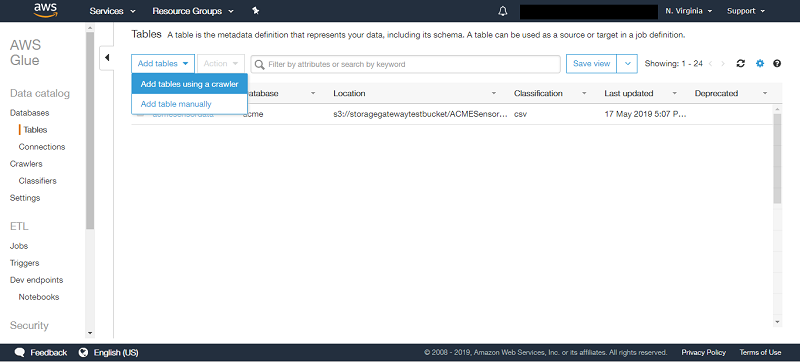The height and width of the screenshot is (363, 800).
Task: Click the tables list vertical scrollbar
Action: coord(778,158)
